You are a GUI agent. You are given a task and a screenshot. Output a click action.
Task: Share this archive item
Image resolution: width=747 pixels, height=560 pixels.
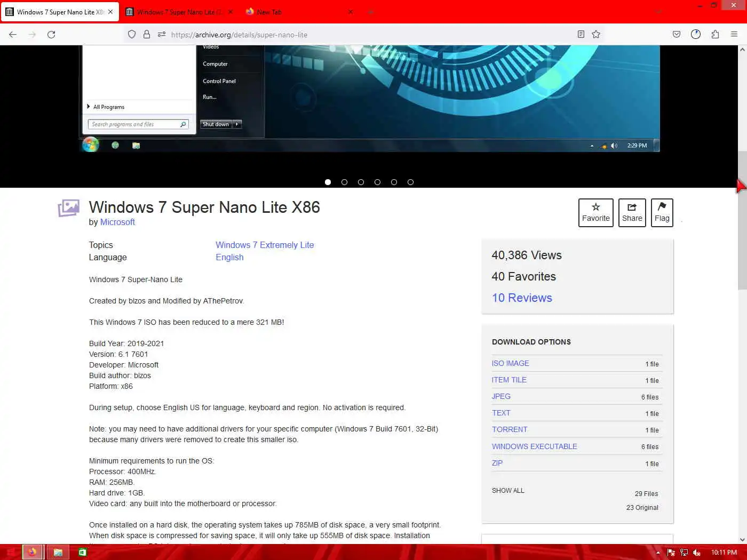coord(632,213)
